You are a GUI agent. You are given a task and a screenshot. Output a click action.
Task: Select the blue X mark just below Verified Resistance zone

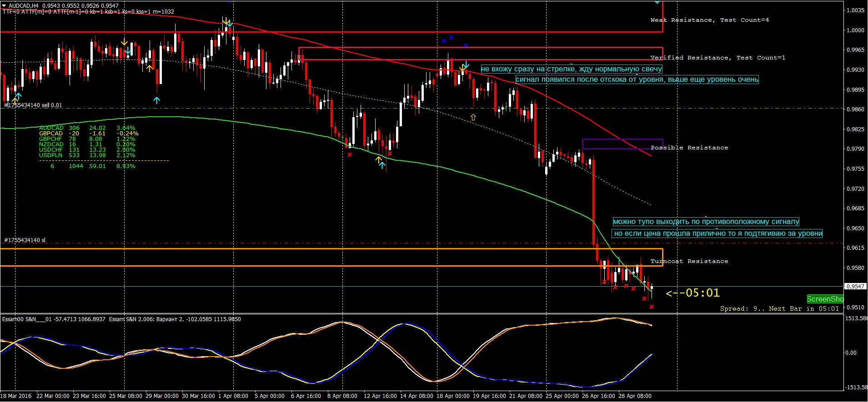point(466,45)
